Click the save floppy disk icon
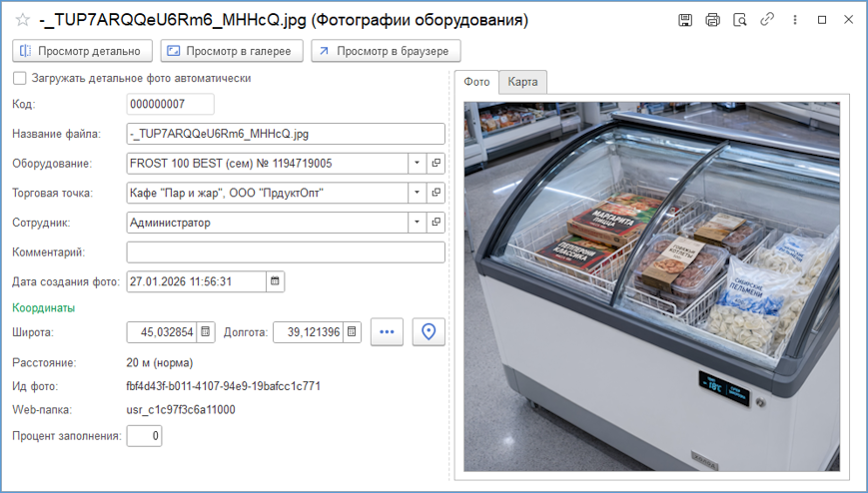The width and height of the screenshot is (868, 493). pos(685,21)
